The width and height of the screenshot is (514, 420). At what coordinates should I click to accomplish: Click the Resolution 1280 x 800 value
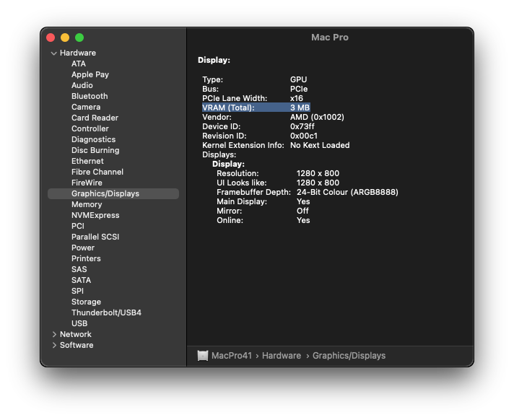(318, 173)
